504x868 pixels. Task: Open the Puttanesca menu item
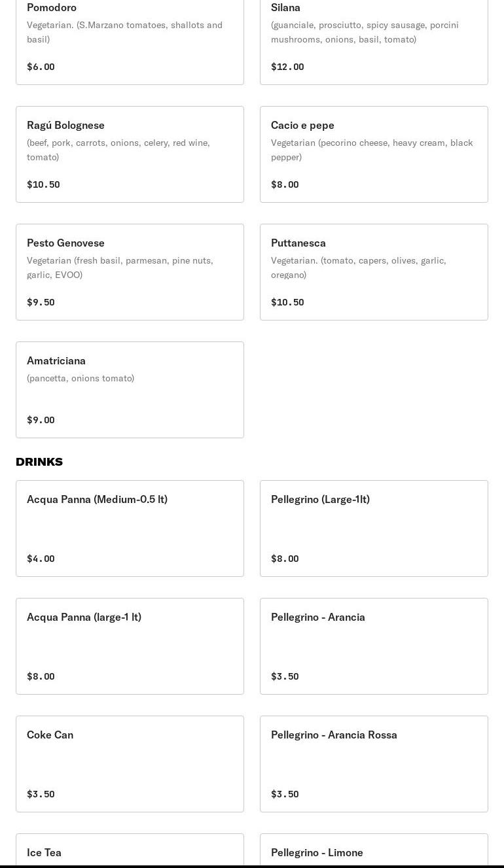pyautogui.click(x=374, y=272)
